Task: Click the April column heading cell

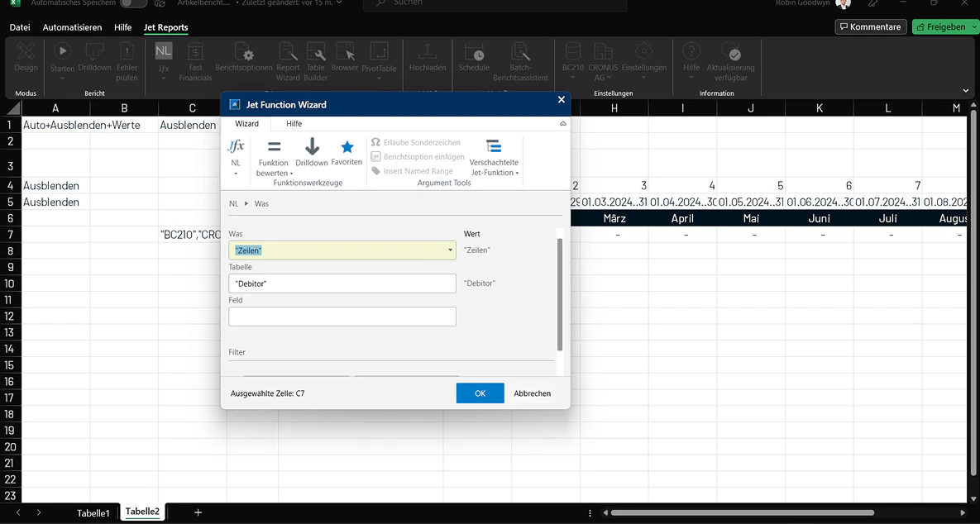Action: coord(682,218)
